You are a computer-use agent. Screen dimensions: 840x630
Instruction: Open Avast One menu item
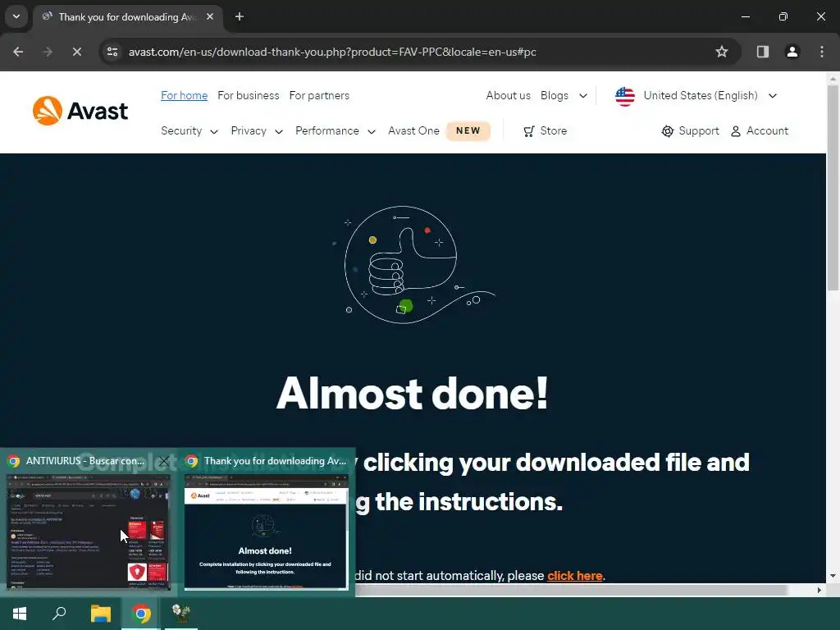(413, 130)
